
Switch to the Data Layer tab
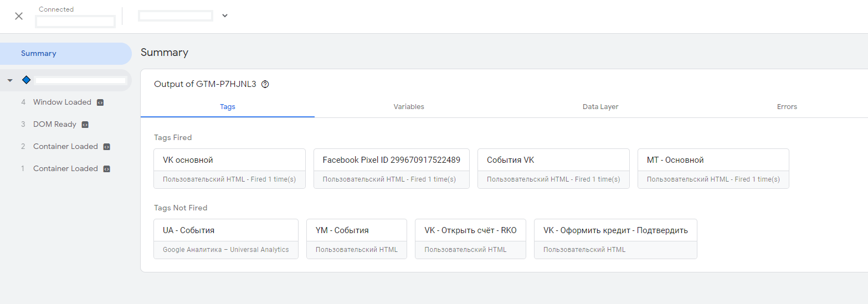point(600,106)
